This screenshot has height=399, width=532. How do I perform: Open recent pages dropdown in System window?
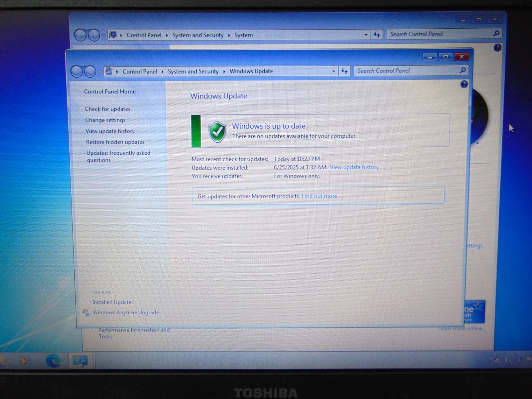click(103, 35)
